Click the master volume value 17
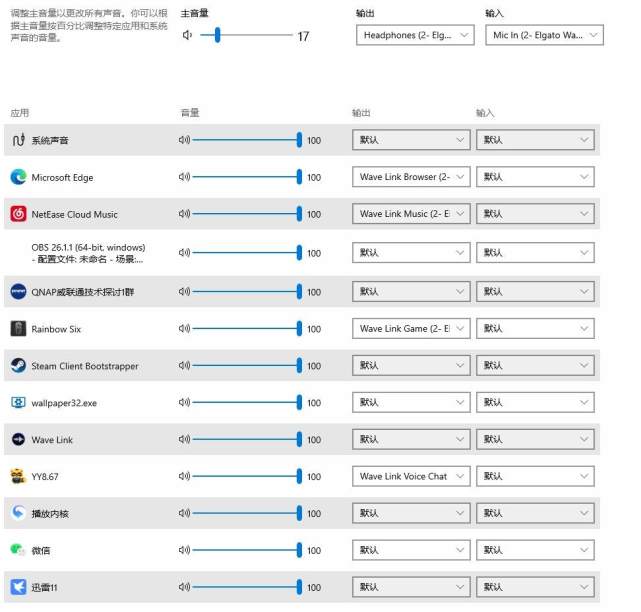The image size is (641, 612). pyautogui.click(x=303, y=36)
